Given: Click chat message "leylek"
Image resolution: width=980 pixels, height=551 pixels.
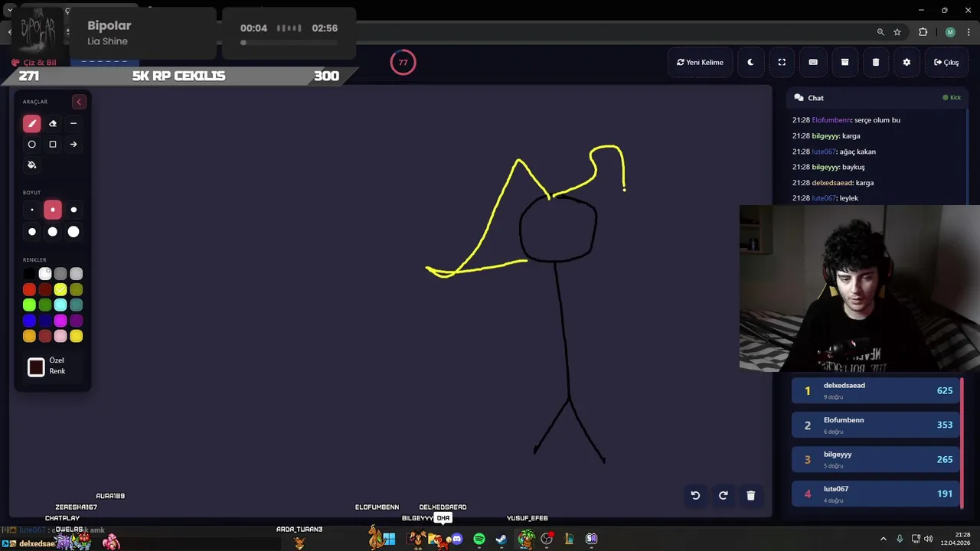Looking at the screenshot, I should [849, 198].
